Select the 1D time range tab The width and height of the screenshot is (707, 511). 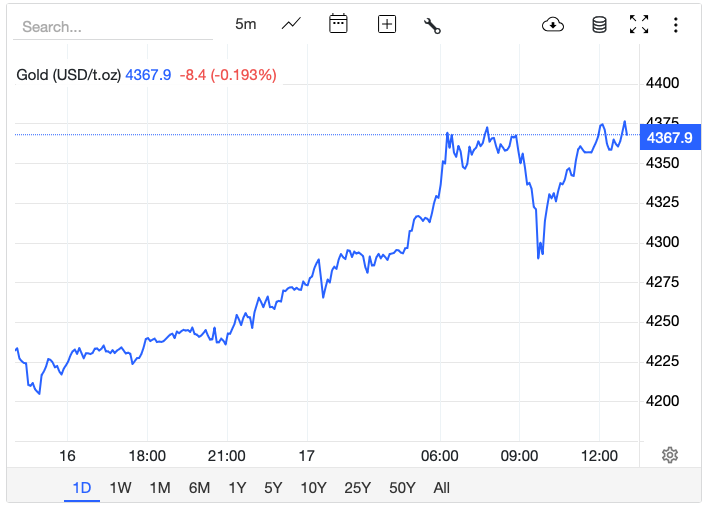pyautogui.click(x=82, y=488)
